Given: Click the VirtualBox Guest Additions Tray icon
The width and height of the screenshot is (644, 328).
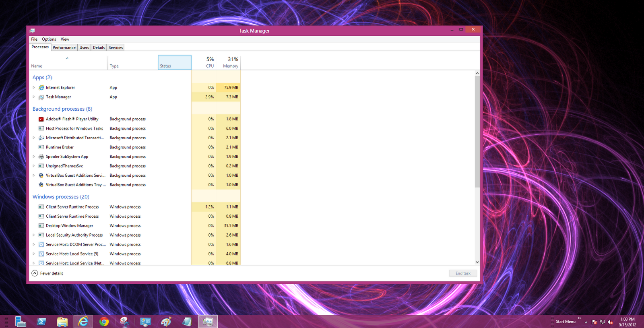Looking at the screenshot, I should [41, 185].
